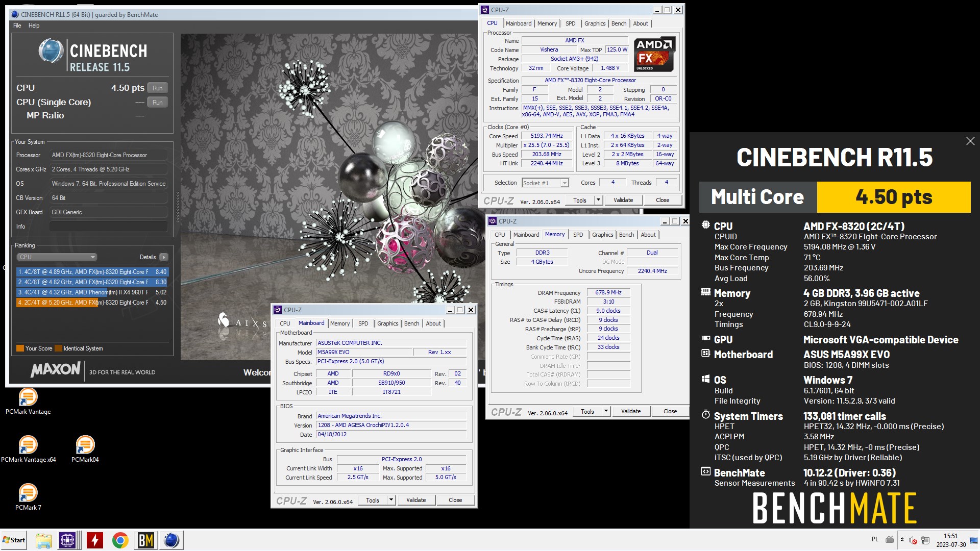
Task: Open the Cinebench File menu
Action: [17, 26]
